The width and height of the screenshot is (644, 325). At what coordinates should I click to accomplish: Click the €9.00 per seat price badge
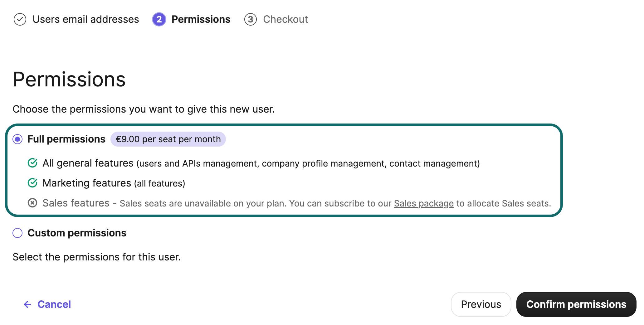(168, 139)
